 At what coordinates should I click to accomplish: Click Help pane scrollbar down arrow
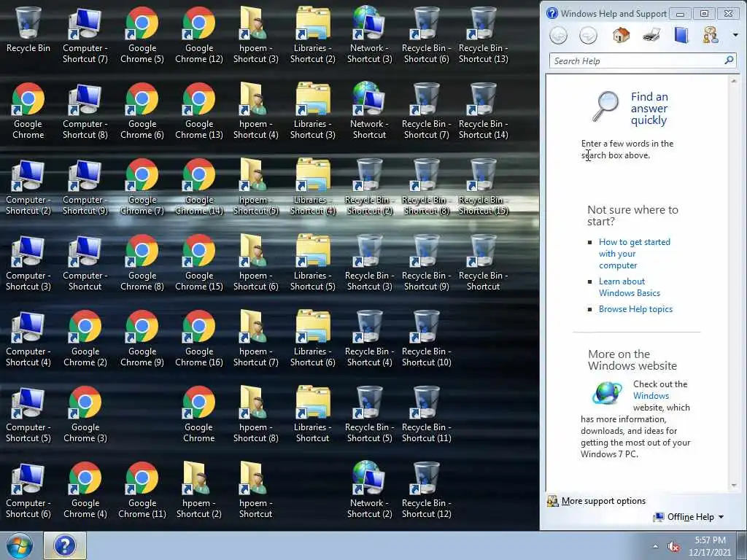(x=734, y=485)
